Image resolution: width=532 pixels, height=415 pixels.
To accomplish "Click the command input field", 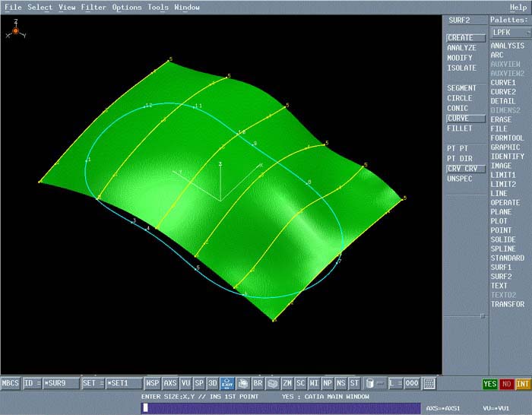I will [280, 408].
